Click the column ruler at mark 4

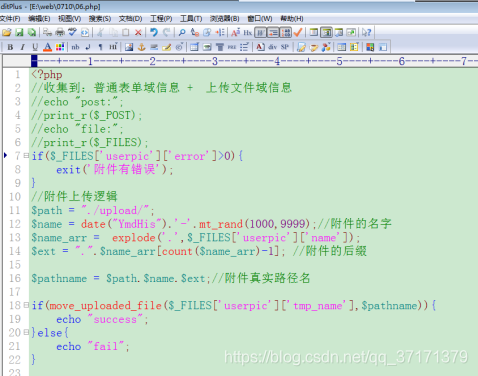click(x=277, y=61)
